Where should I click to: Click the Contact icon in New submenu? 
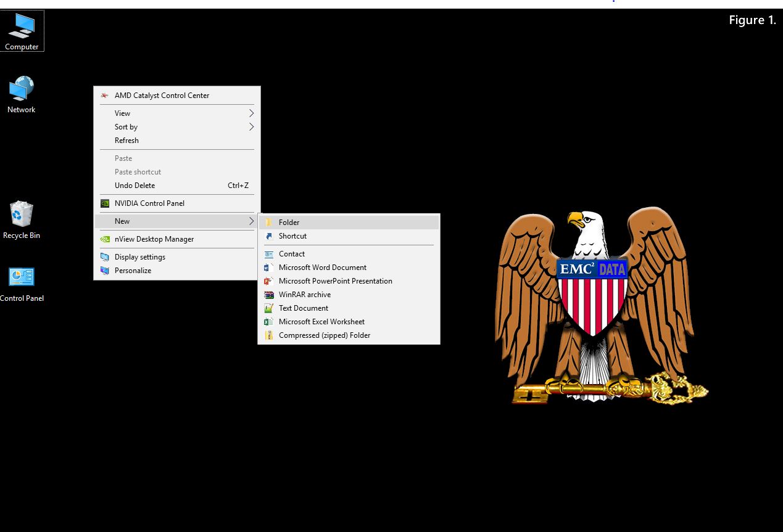click(268, 254)
